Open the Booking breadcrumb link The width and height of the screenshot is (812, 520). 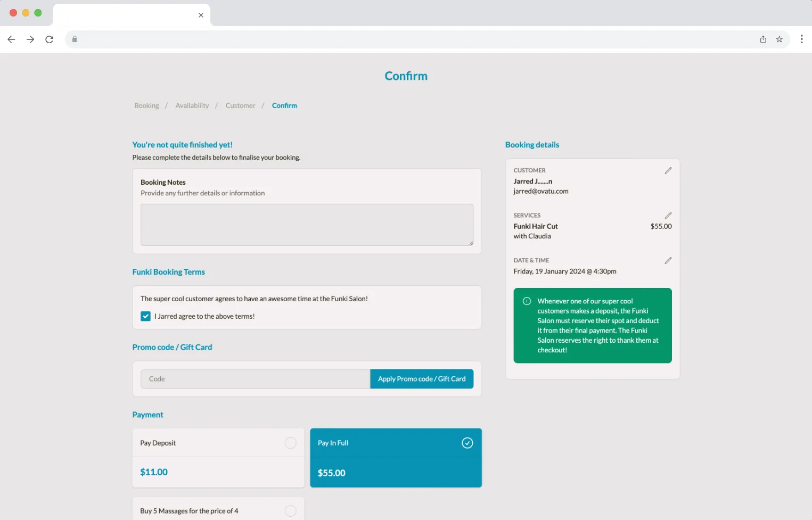point(146,105)
